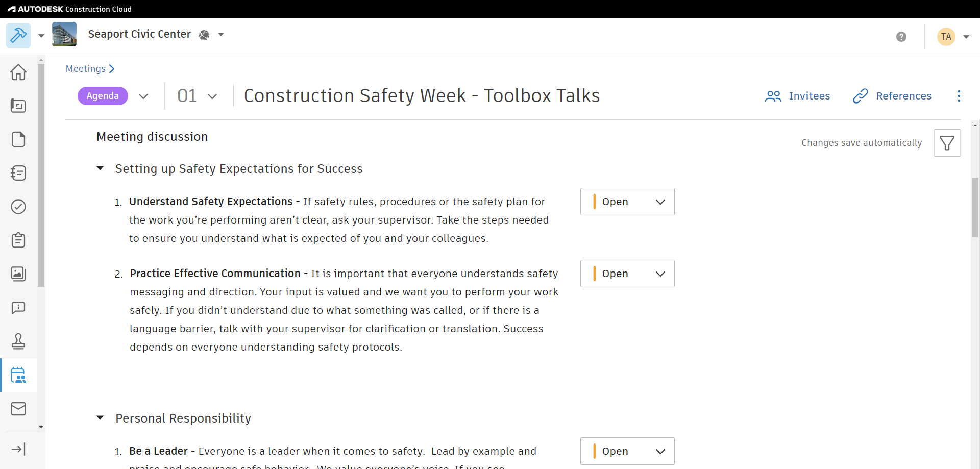The image size is (980, 469).
Task: Click the filter funnel icon
Action: [947, 143]
